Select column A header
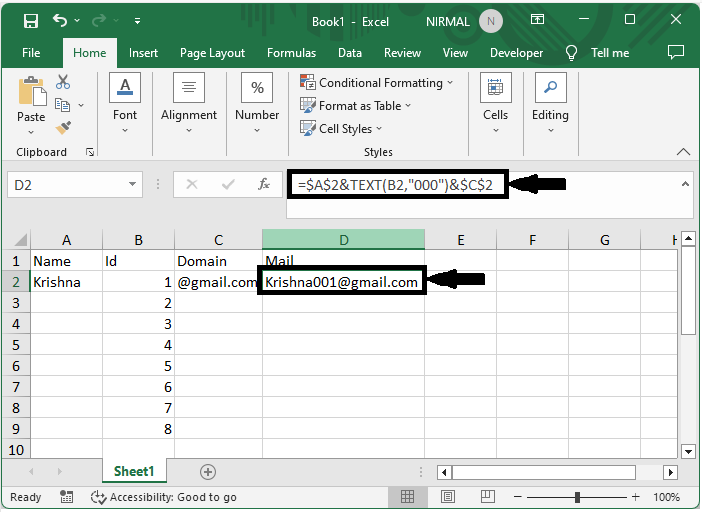This screenshot has width=702, height=512. click(x=66, y=240)
